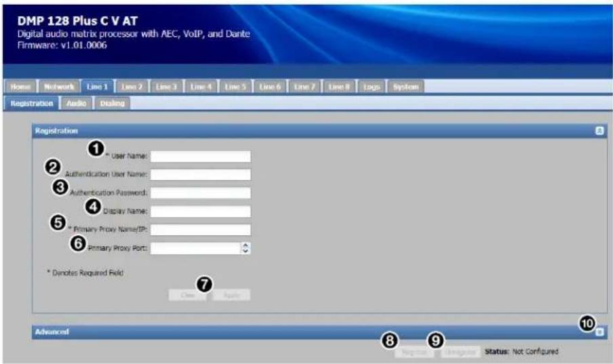Click the 'Firmware: v1.01.0006' text
The image size is (613, 364).
(62, 45)
